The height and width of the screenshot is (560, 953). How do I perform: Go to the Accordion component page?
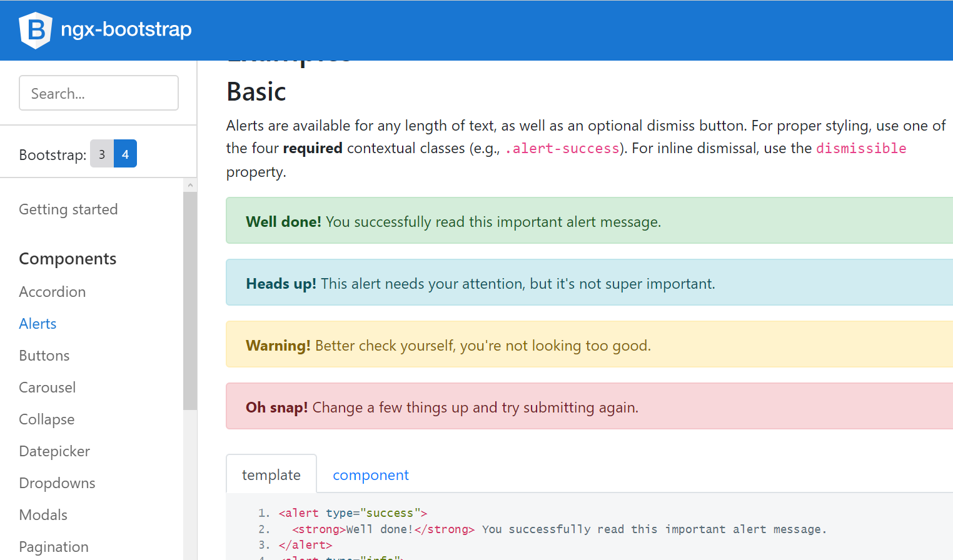(x=53, y=292)
